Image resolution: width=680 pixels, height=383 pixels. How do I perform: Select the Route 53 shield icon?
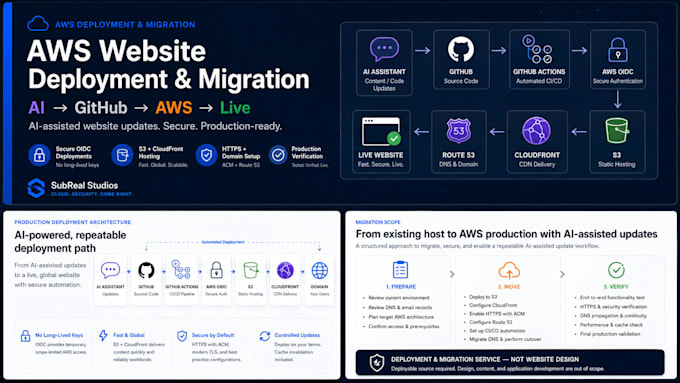pos(458,131)
